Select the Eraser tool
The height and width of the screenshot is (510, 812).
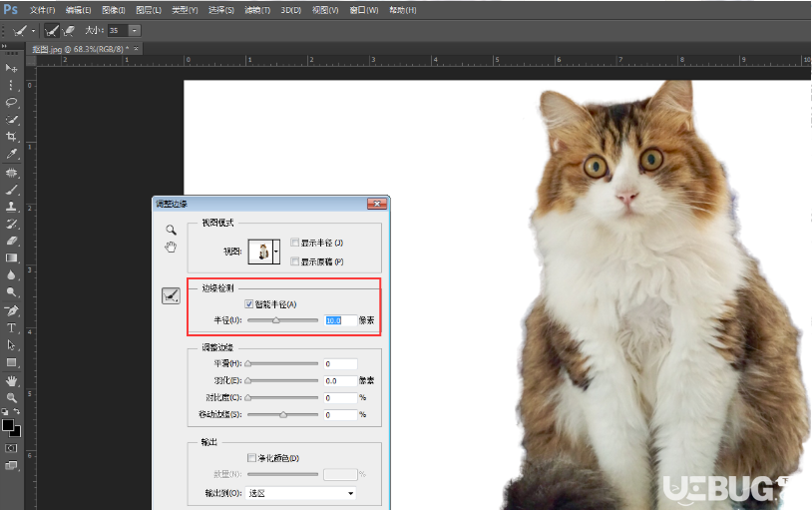[11, 241]
